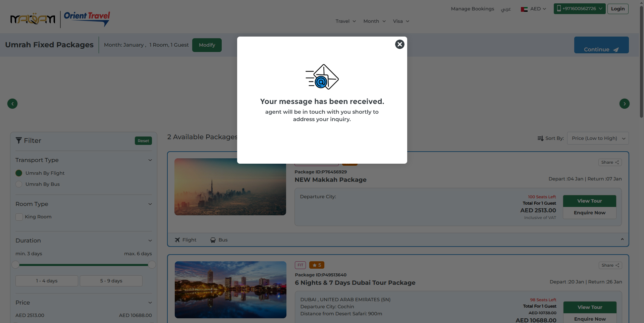Click Enquire Now for Makkah Package
Screen dimensions: 644x323
point(589,213)
